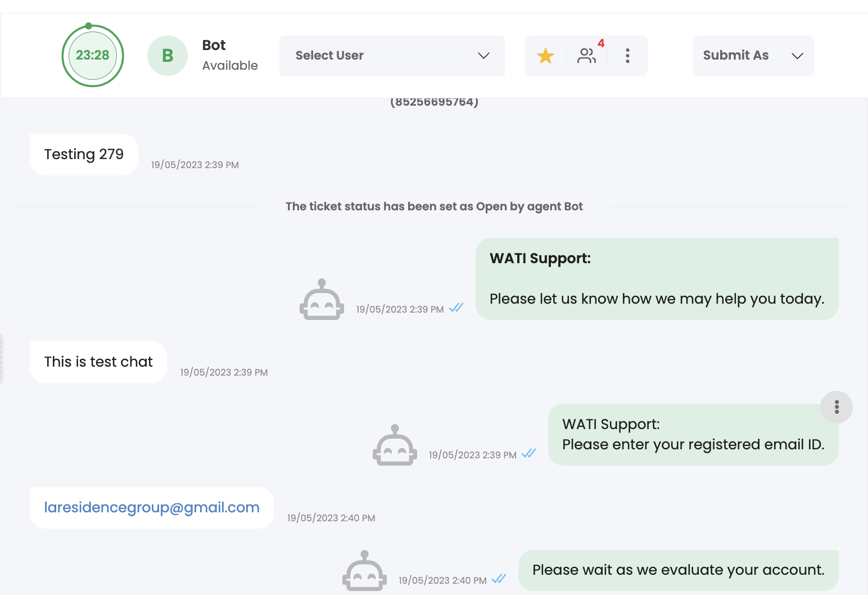
Task: Toggle the gold star favorite icon
Action: [545, 56]
